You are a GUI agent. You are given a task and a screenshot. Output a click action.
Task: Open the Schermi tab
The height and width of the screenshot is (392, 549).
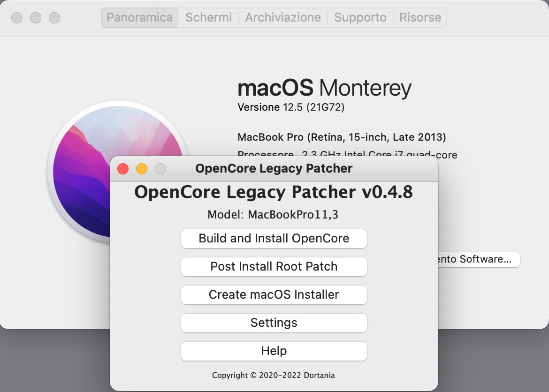click(209, 18)
